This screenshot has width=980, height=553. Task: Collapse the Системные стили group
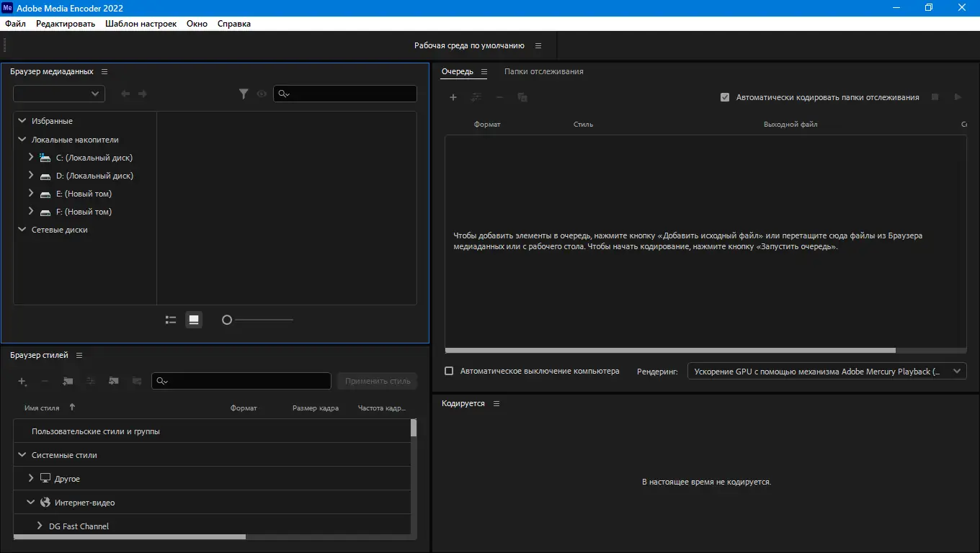point(22,454)
